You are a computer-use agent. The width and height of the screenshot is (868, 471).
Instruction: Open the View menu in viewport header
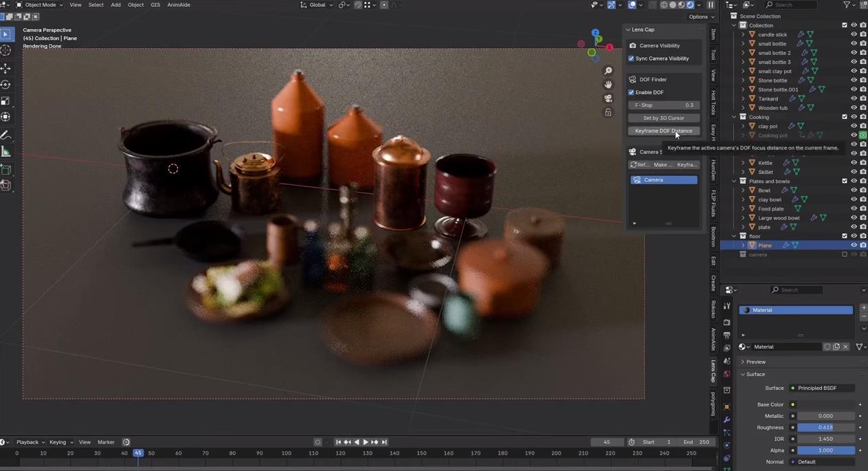tap(76, 5)
